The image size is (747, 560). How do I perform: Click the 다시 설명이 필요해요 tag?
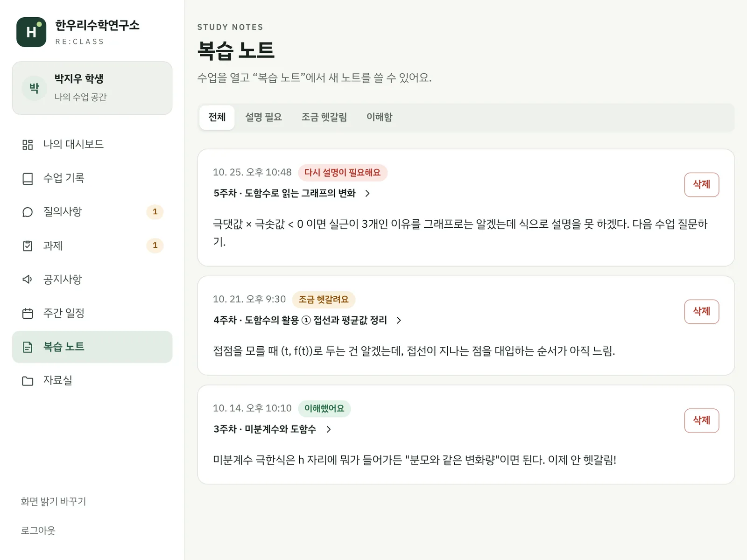(342, 173)
